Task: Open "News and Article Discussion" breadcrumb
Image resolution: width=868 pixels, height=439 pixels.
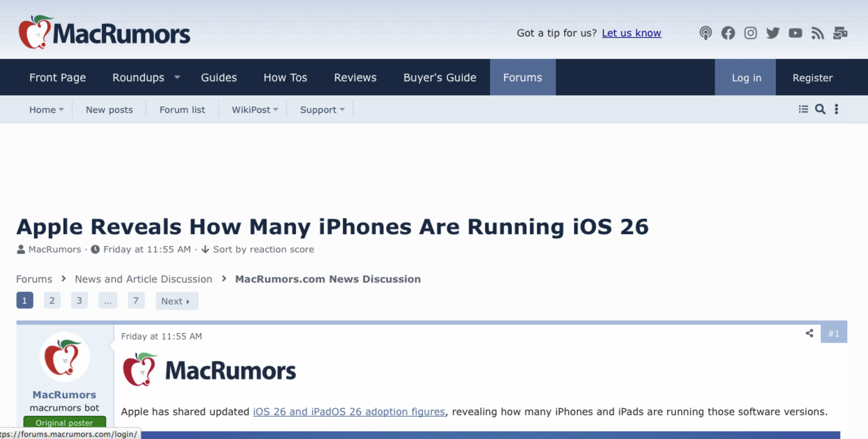Action: 144,279
